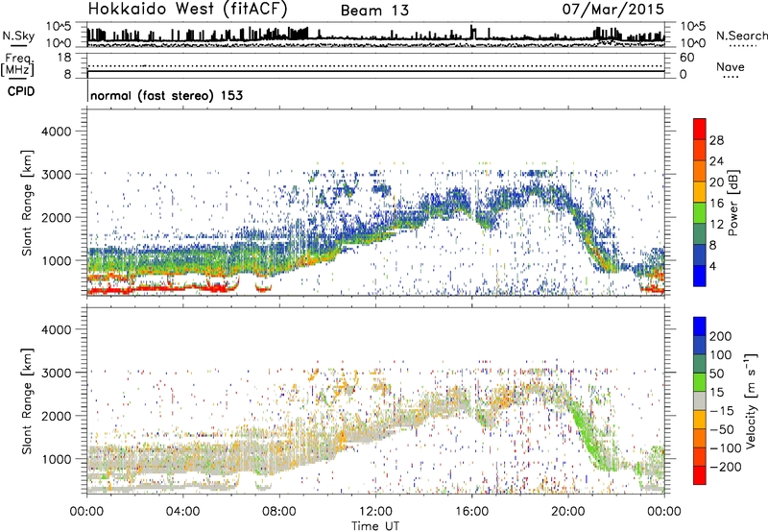Click the '-100' value on Velocity colorbar

point(725,448)
